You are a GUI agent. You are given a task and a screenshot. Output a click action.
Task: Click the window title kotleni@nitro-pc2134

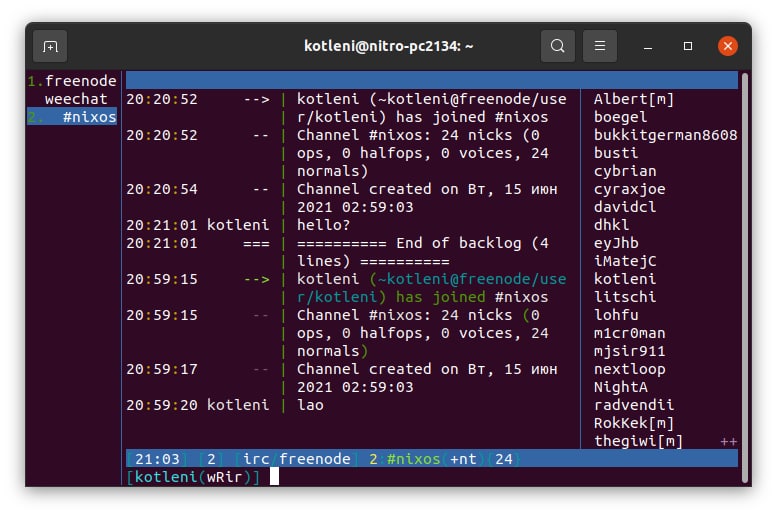388,46
